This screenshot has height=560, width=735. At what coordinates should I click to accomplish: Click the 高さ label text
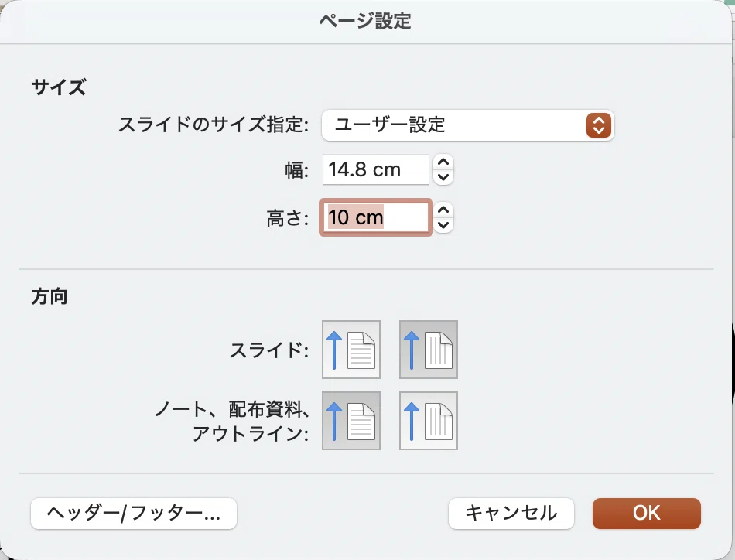[287, 218]
